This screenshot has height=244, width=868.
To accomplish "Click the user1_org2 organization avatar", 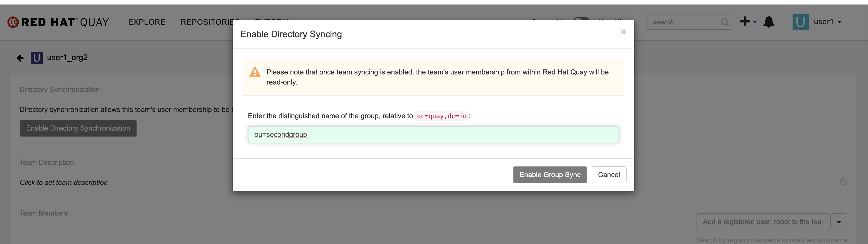I will pyautogui.click(x=37, y=58).
